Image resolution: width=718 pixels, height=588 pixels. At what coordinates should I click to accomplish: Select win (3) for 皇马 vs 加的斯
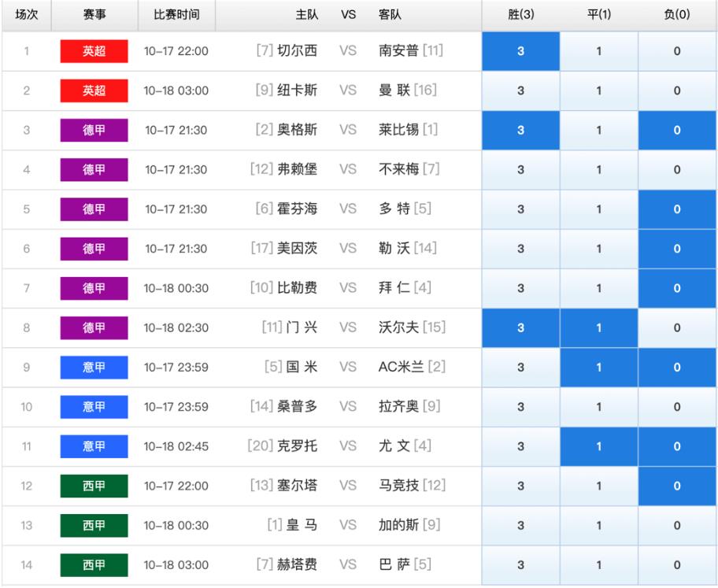(x=520, y=526)
